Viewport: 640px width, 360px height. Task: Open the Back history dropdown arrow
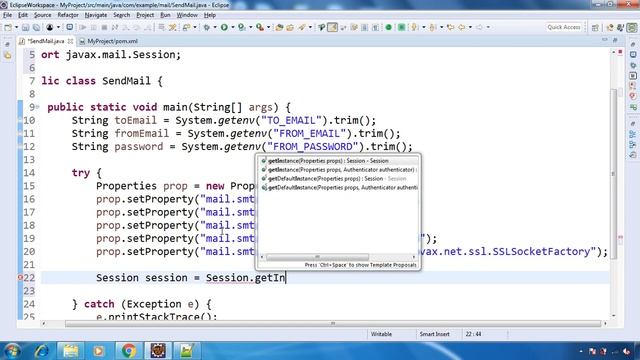(x=470, y=27)
